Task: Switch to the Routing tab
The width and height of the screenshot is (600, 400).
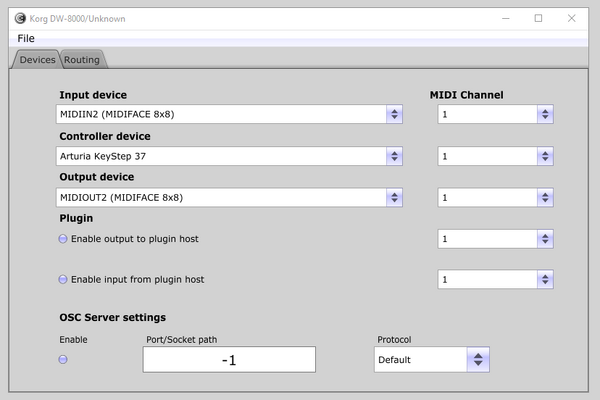Action: coord(82,60)
